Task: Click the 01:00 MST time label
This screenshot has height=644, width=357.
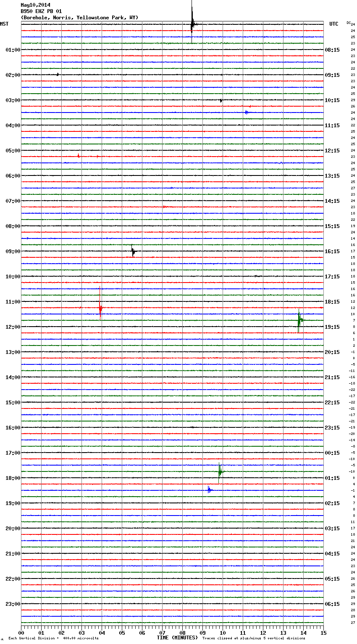Action: (x=13, y=50)
